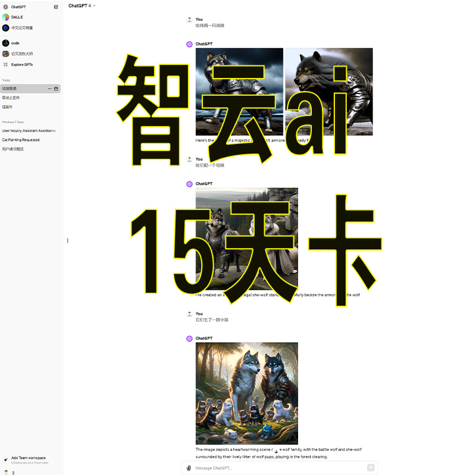Open the DALL·E GPT

(17, 17)
